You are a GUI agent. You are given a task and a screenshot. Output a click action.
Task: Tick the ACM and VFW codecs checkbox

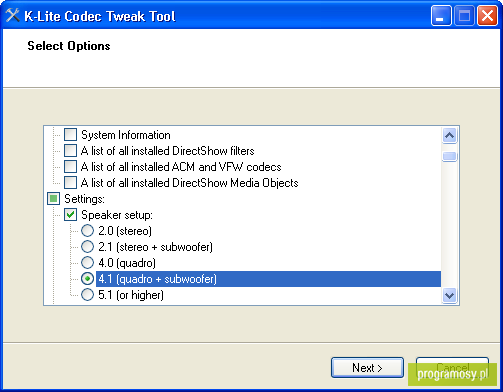coord(70,167)
